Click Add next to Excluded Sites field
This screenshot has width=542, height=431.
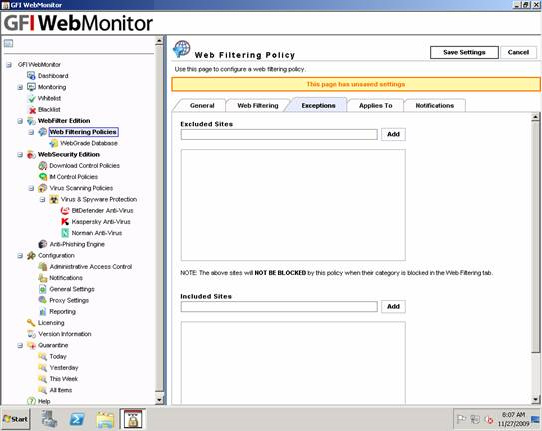(x=393, y=134)
